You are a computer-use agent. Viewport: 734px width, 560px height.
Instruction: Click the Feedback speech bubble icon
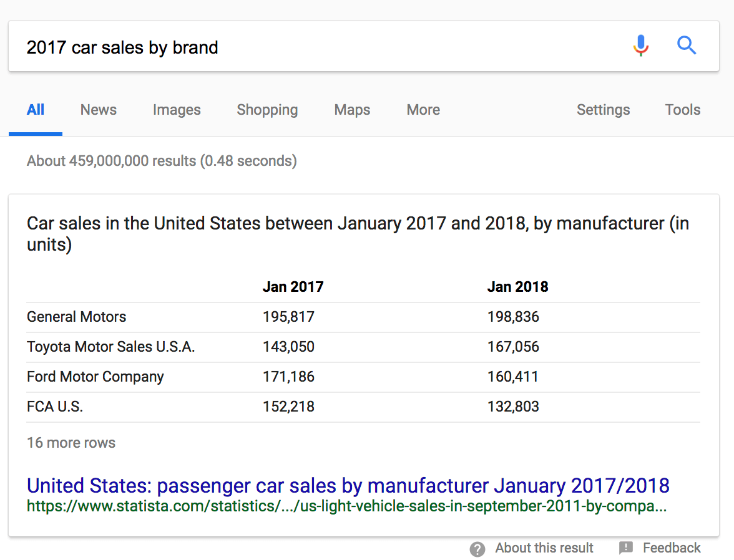626,548
